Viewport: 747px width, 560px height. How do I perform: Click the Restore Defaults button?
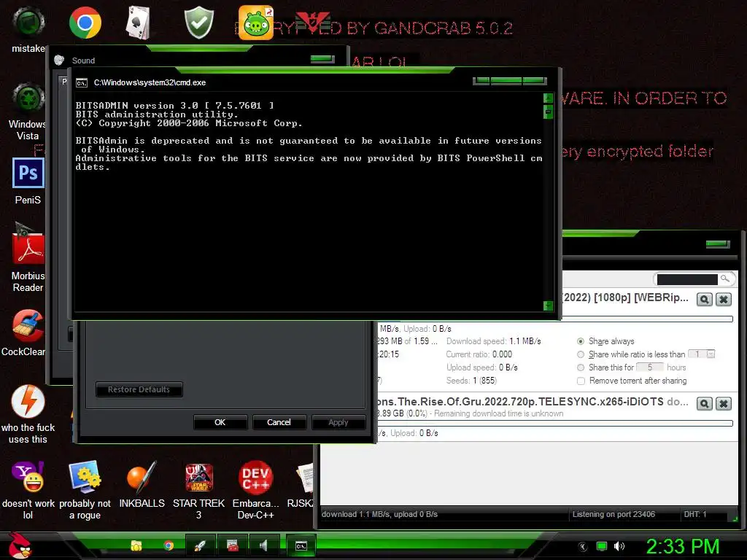[x=139, y=389]
